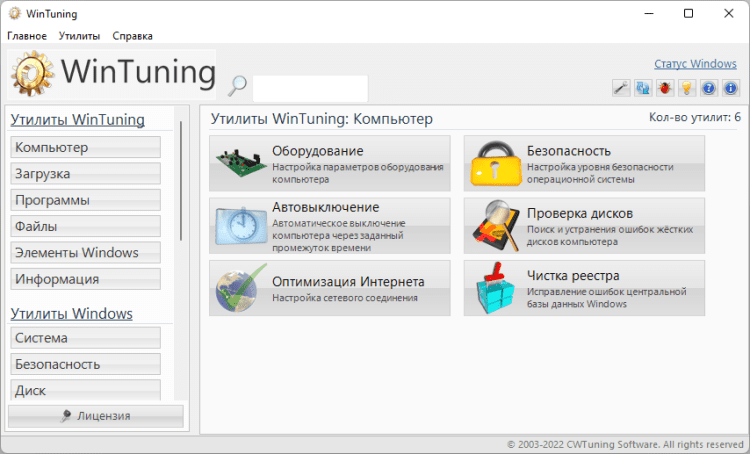Open the Чистка реестра cubes tile
This screenshot has height=454, width=750.
point(584,288)
